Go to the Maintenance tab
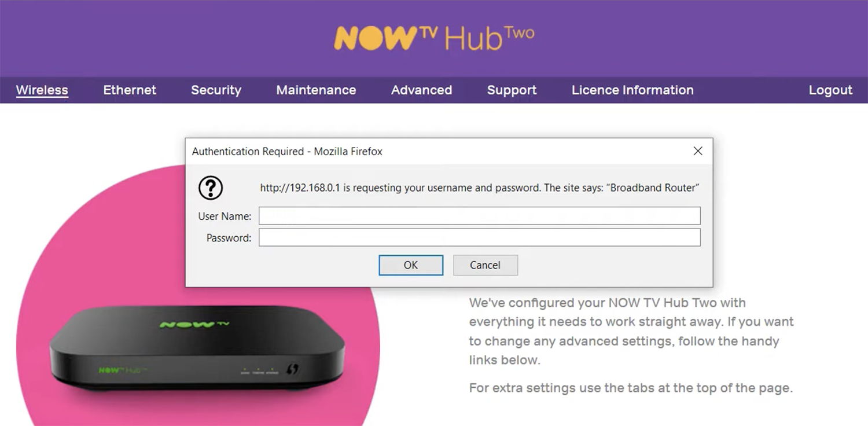The image size is (868, 426). (316, 90)
